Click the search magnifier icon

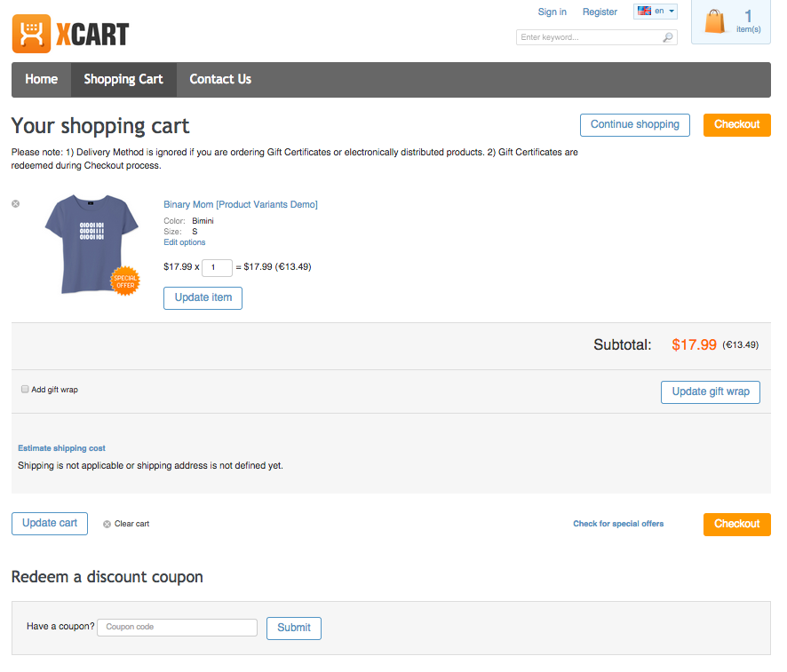coord(668,37)
